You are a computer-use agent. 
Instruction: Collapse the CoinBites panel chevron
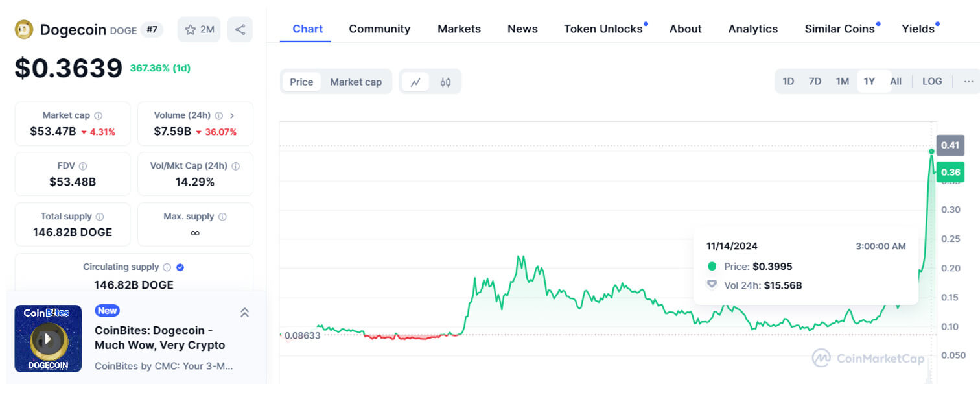click(x=244, y=313)
